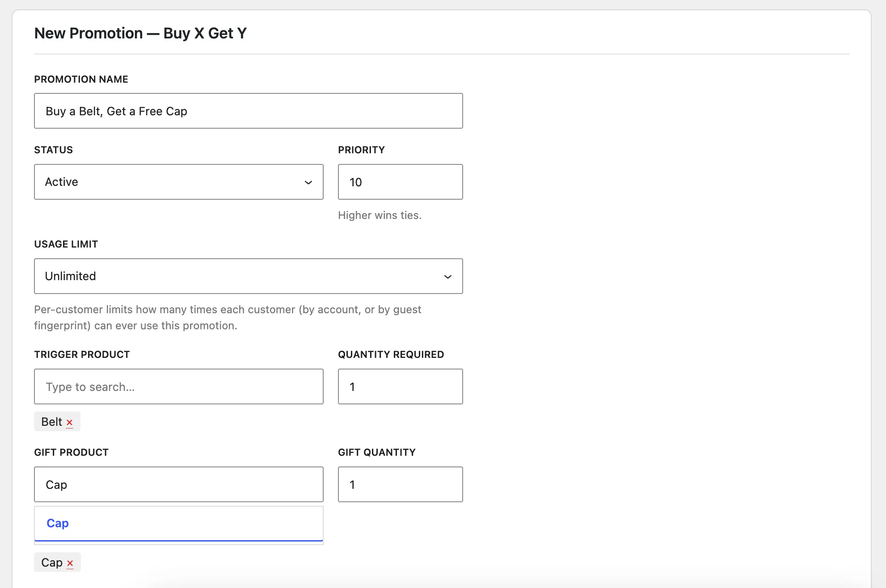
Task: Click the PROMOTION NAME label
Action: coord(81,79)
